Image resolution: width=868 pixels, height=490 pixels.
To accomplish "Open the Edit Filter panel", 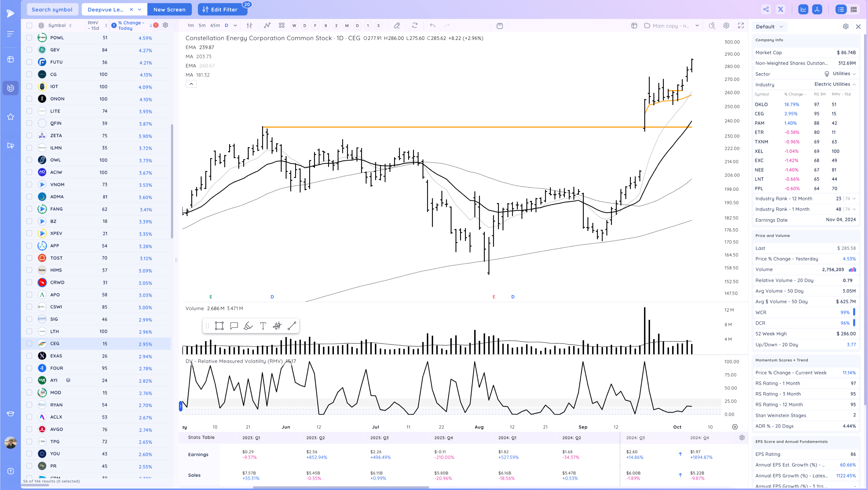I will pyautogui.click(x=222, y=9).
